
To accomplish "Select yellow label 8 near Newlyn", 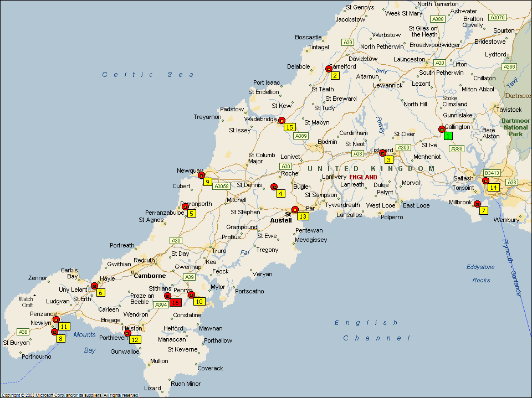I will [60, 338].
